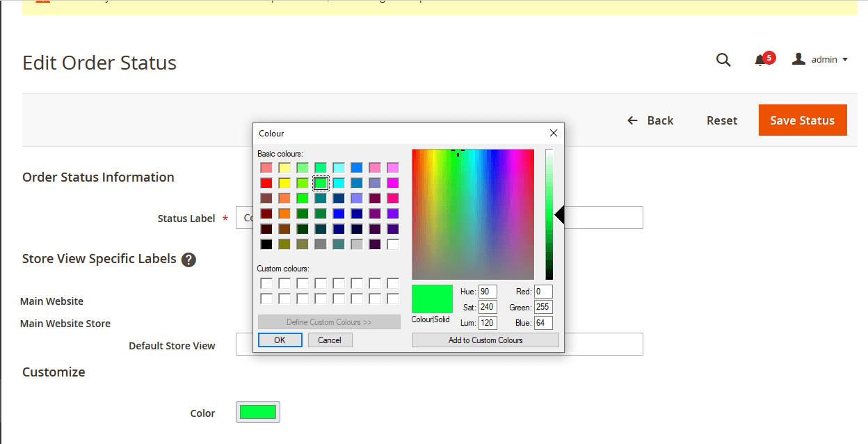Click the Save Status button

click(803, 120)
